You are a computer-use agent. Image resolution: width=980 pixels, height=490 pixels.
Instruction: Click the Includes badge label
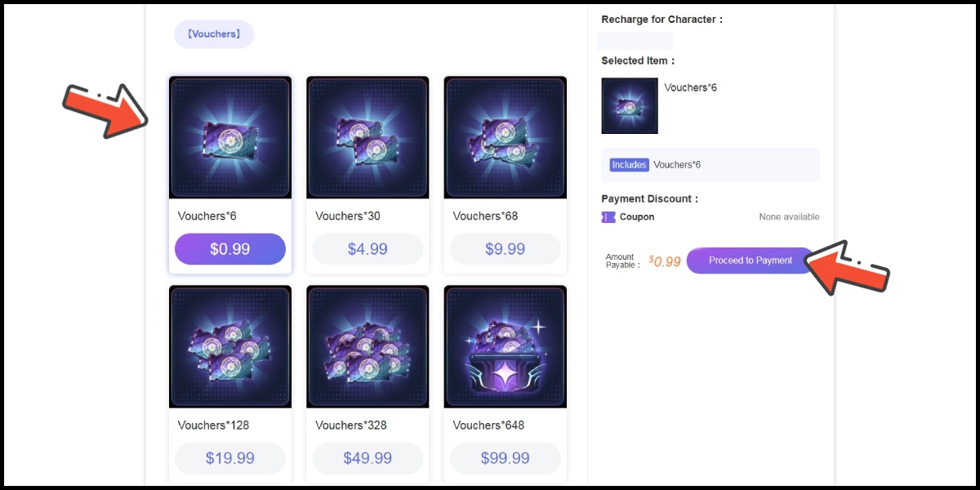pos(629,165)
